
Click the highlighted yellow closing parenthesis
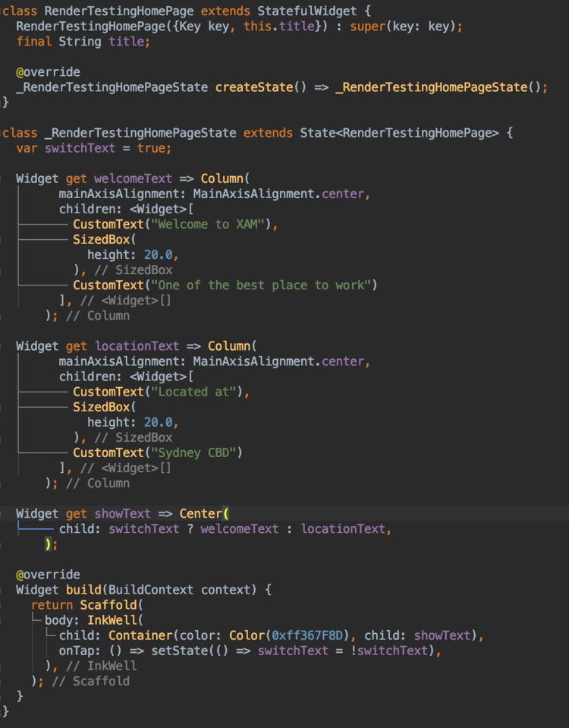point(48,544)
